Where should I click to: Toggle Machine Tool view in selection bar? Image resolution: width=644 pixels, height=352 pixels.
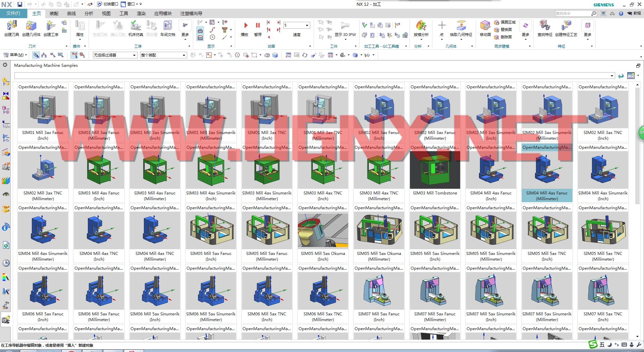44,55
